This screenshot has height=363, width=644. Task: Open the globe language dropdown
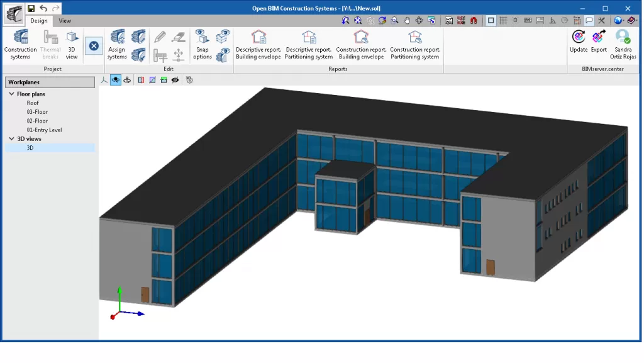click(619, 20)
